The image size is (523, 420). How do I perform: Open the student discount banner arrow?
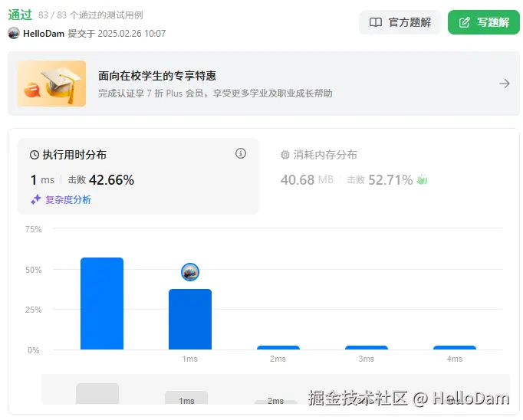505,84
